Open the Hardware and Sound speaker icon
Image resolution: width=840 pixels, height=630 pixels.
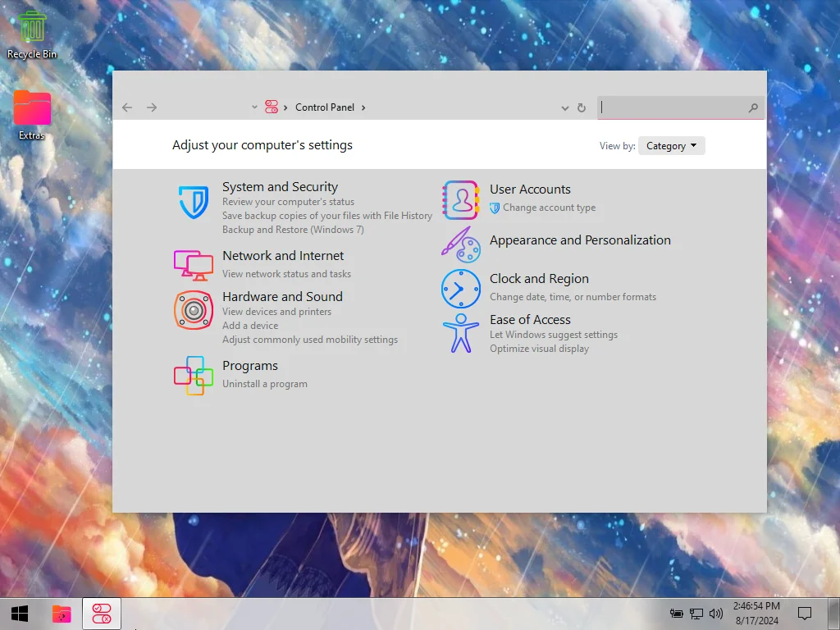coord(194,309)
